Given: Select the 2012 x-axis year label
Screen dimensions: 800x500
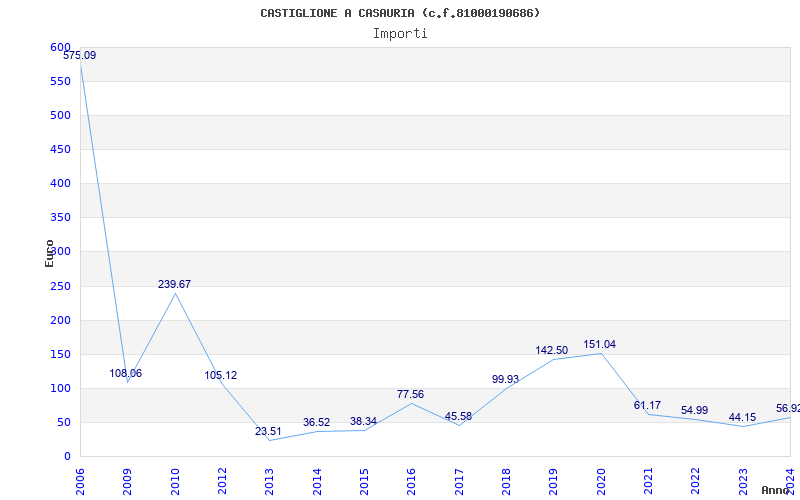Looking at the screenshot, I should [222, 482].
